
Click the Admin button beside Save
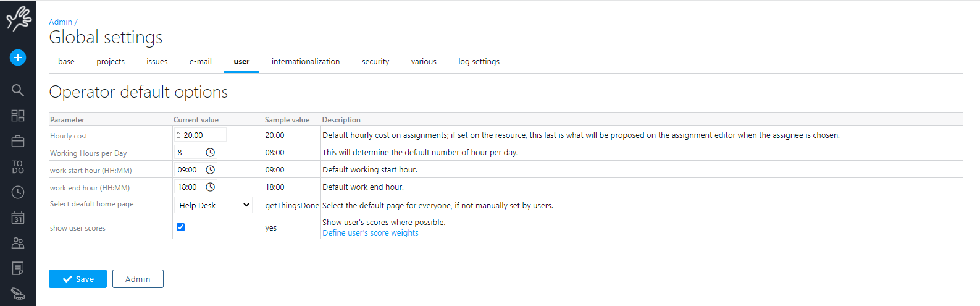pyautogui.click(x=138, y=279)
